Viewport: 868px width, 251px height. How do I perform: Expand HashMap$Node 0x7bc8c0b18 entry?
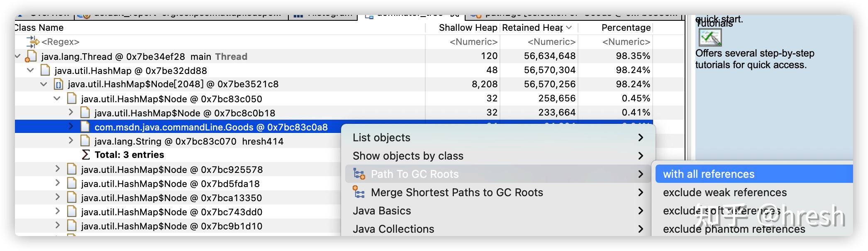71,112
